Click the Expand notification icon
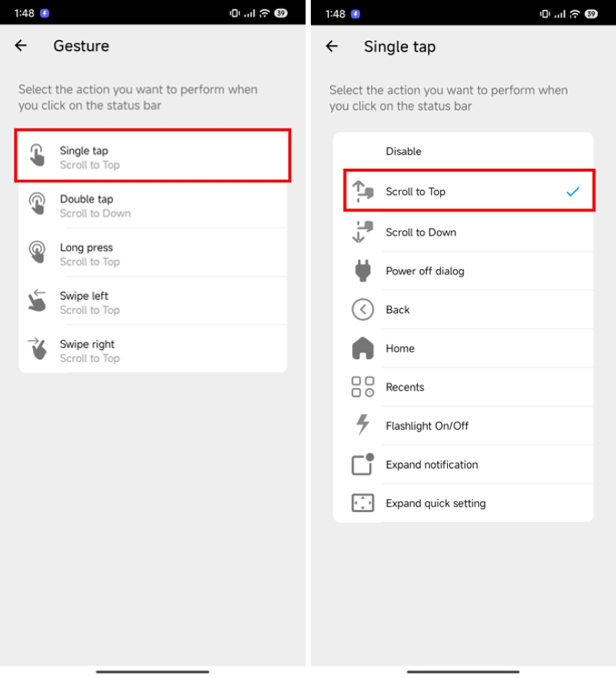The height and width of the screenshot is (678, 616). coord(363,464)
